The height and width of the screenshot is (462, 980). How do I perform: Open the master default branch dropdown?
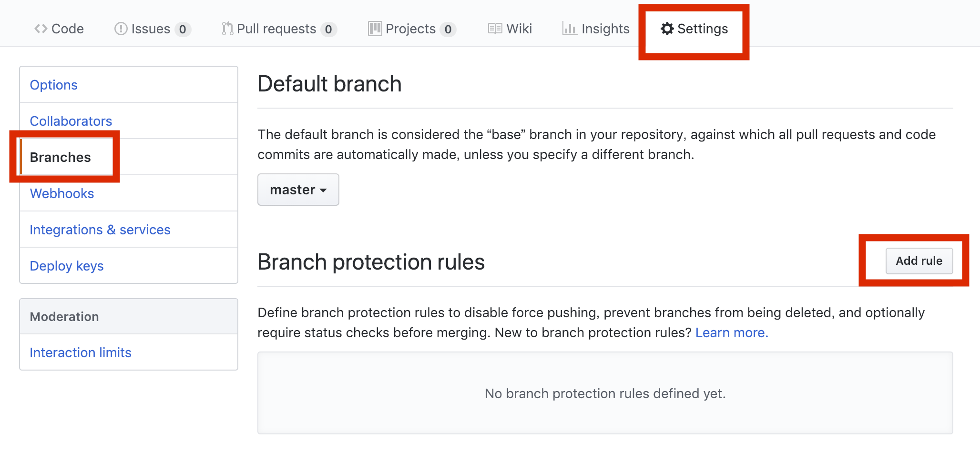[298, 189]
